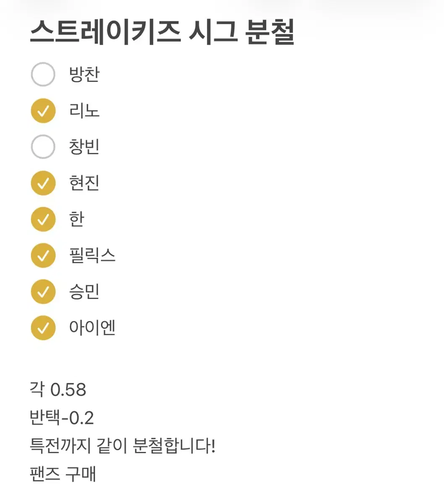Toggle off the 한 checkmark
Image resolution: width=444 pixels, height=504 pixels.
pos(43,219)
